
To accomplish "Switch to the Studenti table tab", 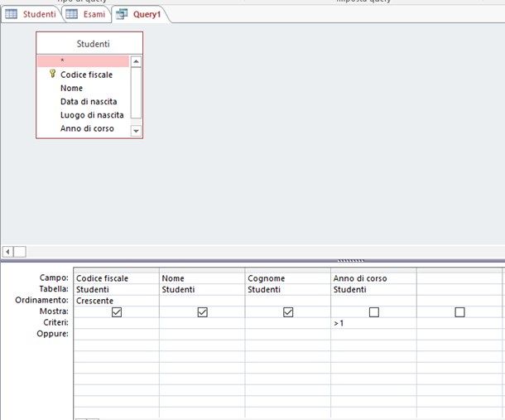I will 38,14.
